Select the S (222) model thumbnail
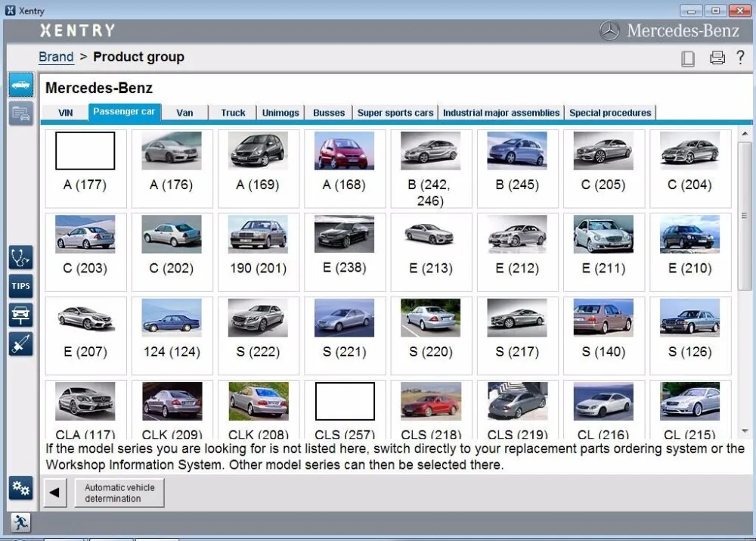756x541 pixels. point(258,318)
